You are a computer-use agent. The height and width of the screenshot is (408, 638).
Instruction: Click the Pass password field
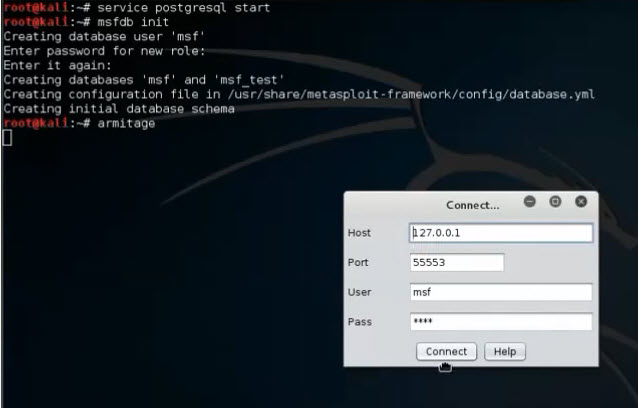[501, 321]
